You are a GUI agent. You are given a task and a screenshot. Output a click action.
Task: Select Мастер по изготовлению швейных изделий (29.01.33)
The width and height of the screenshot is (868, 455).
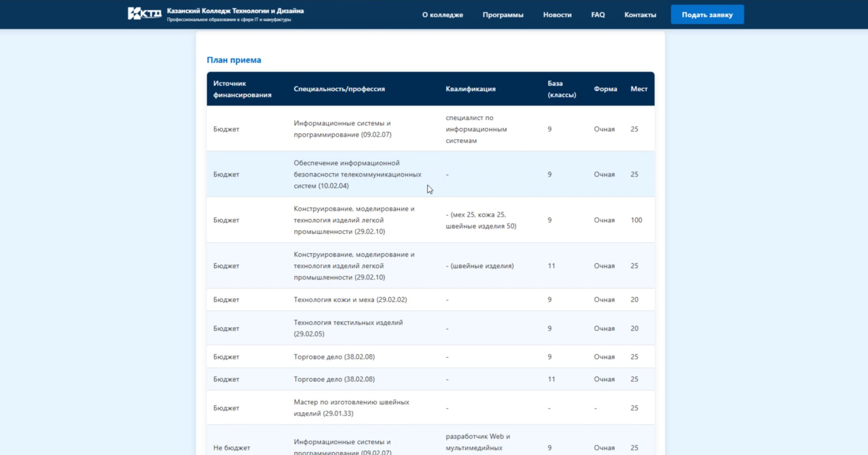[351, 408]
